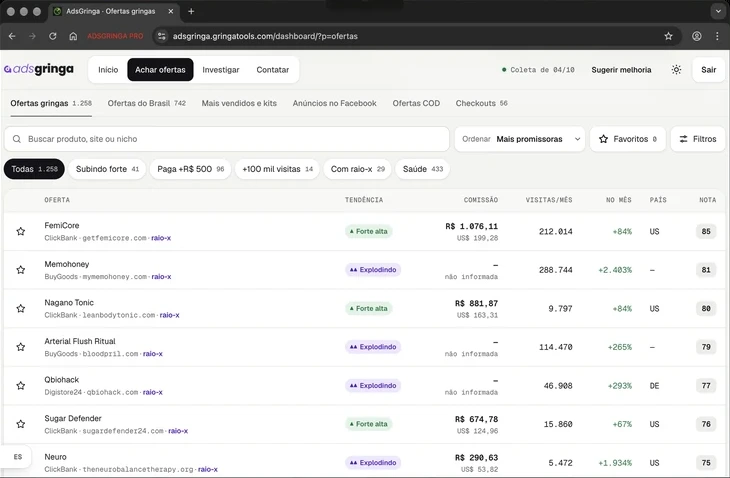Expand the tab search chevron
The width and height of the screenshot is (730, 478).
[x=718, y=11]
